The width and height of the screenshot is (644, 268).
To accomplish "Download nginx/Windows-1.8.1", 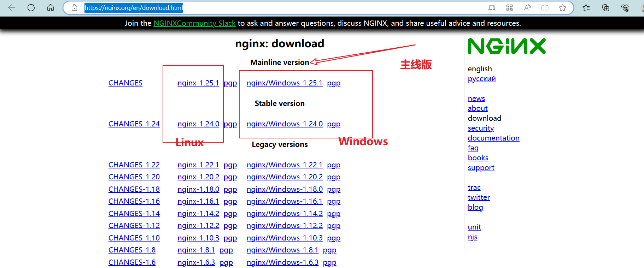I will [x=282, y=250].
